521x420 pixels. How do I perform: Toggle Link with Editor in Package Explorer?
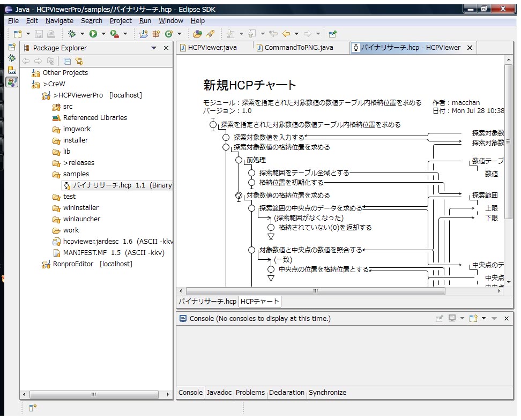point(79,61)
